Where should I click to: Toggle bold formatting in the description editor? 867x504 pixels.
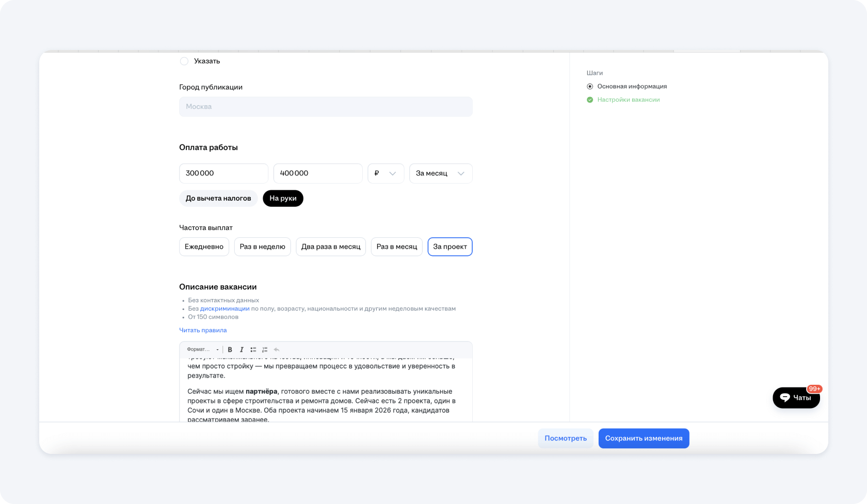coord(230,350)
